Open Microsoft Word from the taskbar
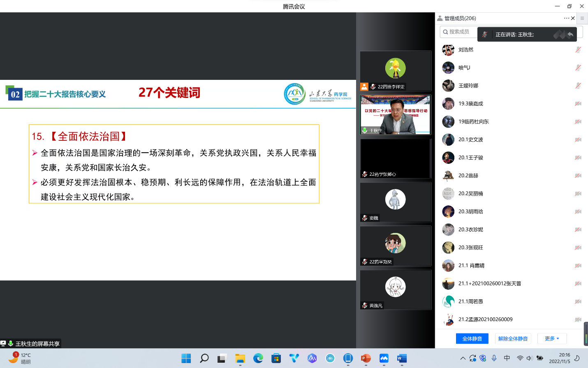Screen dimensions: 588x368 pyautogui.click(x=401, y=359)
